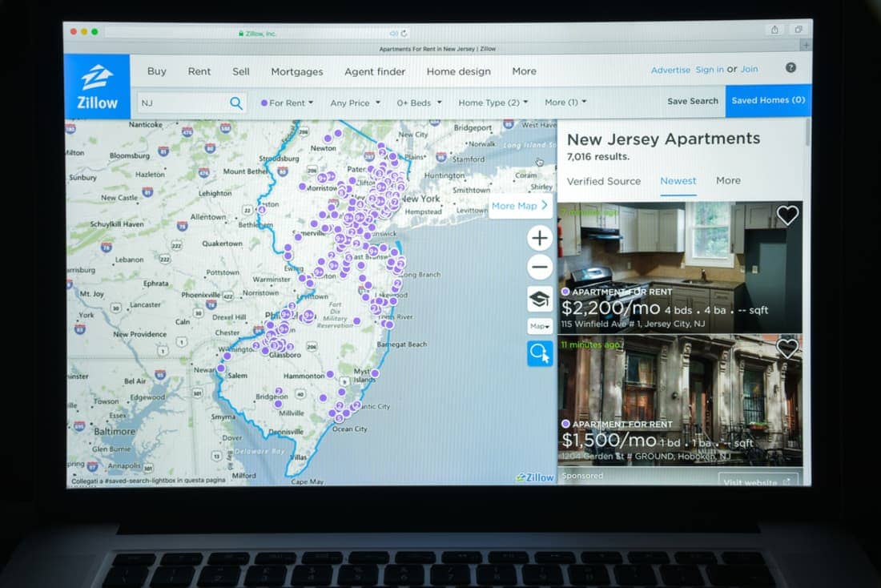This screenshot has height=588, width=881.
Task: Zoom in on the map
Action: (x=539, y=239)
